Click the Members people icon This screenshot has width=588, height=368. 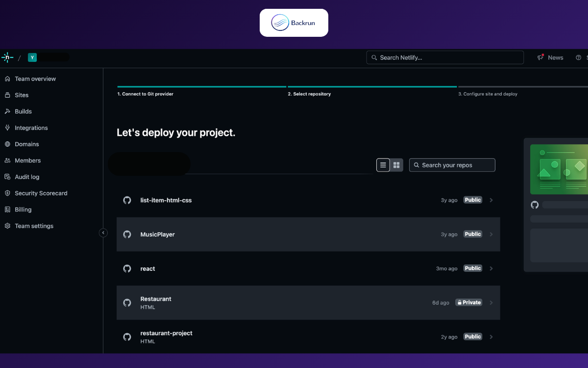tap(7, 160)
